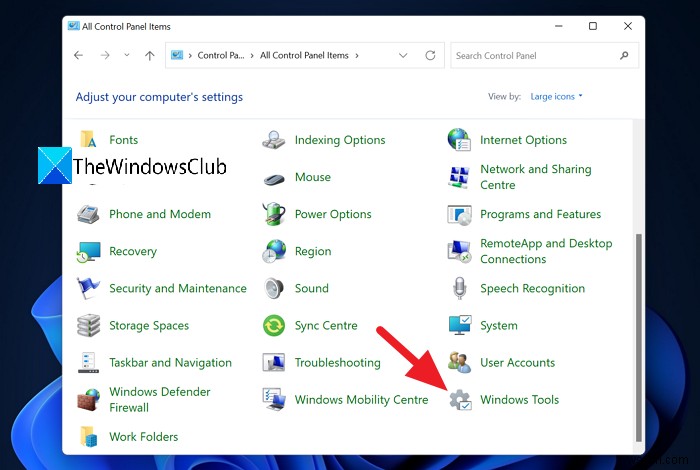The image size is (700, 470).
Task: Click the Search Control Panel field
Action: (x=544, y=55)
